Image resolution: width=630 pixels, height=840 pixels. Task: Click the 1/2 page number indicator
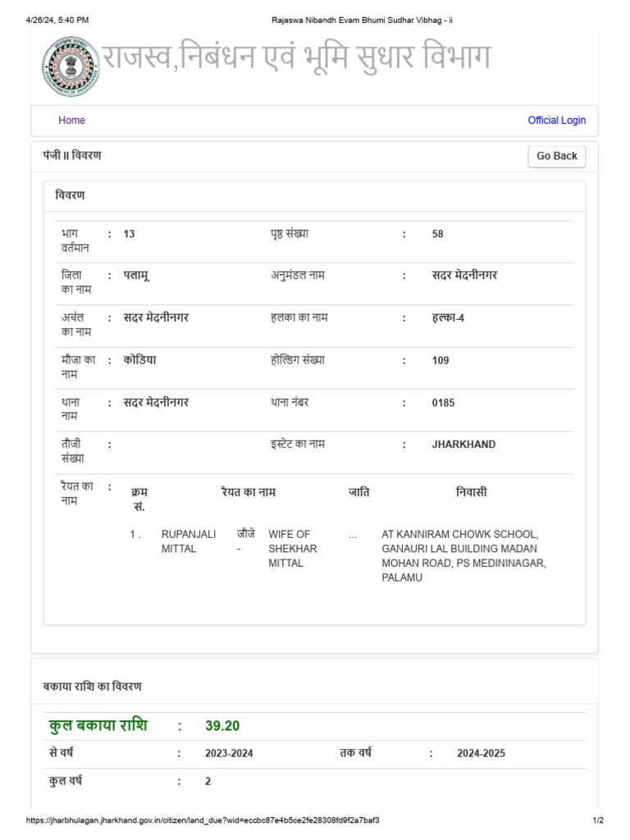coord(598,820)
